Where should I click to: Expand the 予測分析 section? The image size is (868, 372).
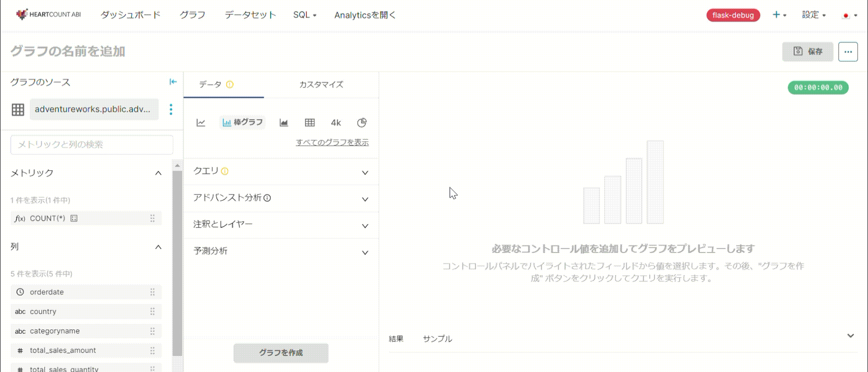(365, 253)
